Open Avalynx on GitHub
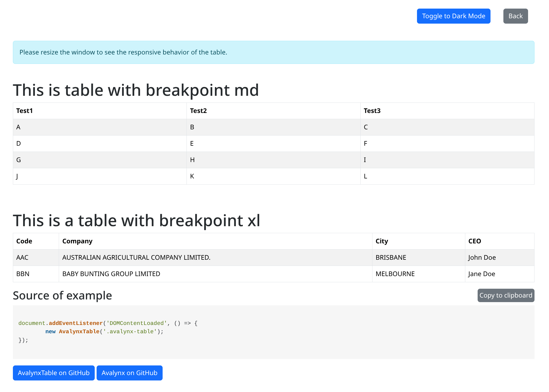 pos(130,373)
